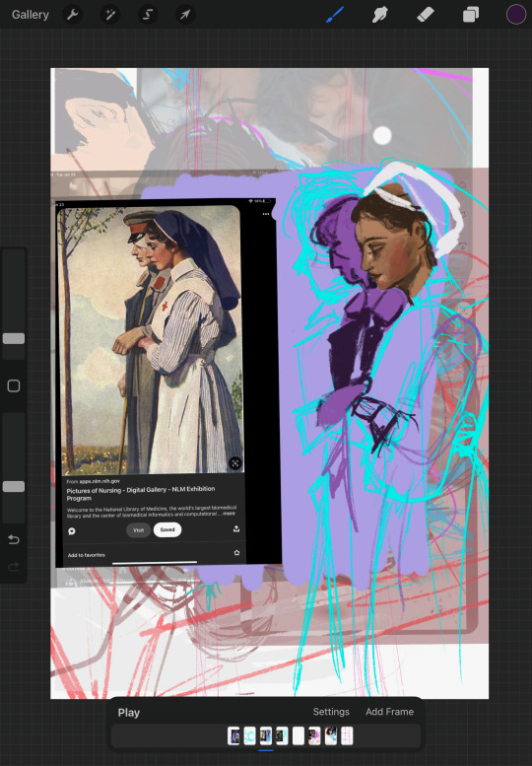Open animation Settings
The image size is (532, 766).
(331, 712)
